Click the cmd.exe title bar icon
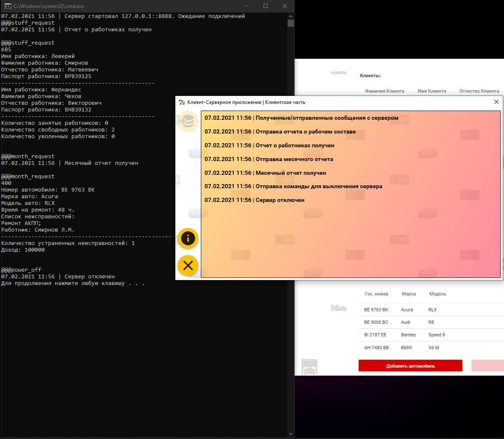Viewport: 504px width, 439px height. pos(8,6)
